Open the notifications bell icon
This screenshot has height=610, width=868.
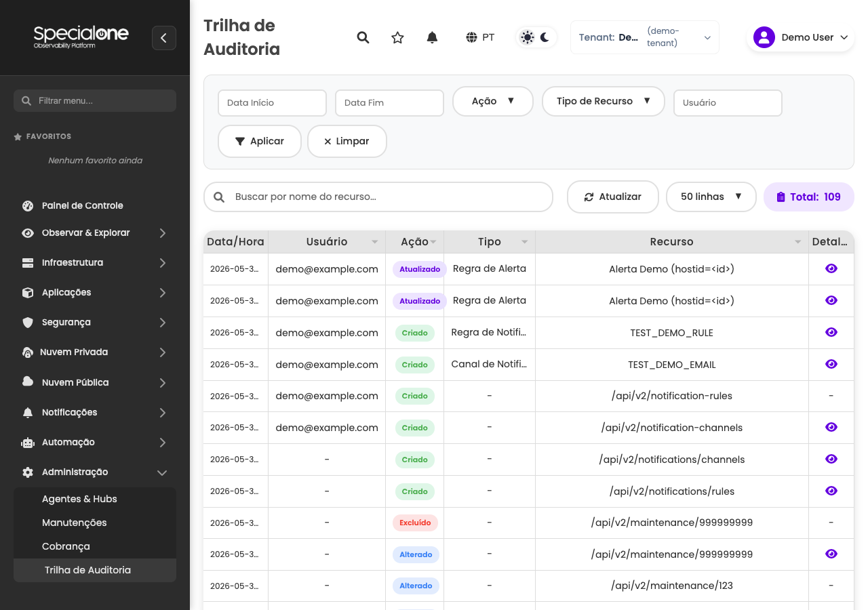[432, 37]
